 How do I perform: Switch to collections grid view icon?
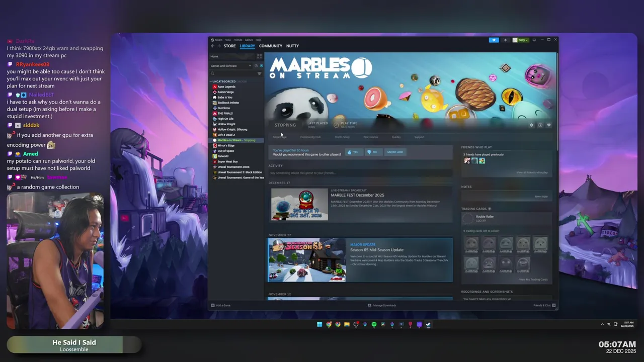pos(260,56)
